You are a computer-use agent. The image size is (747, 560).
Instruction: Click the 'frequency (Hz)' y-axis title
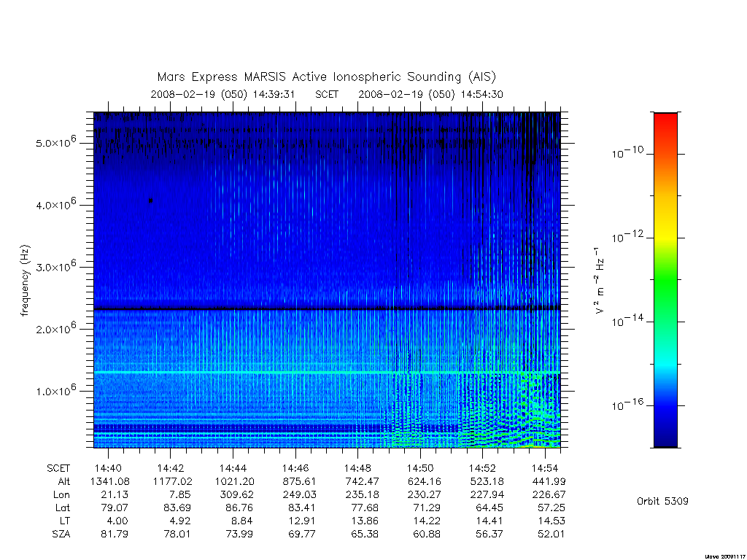tap(26, 281)
